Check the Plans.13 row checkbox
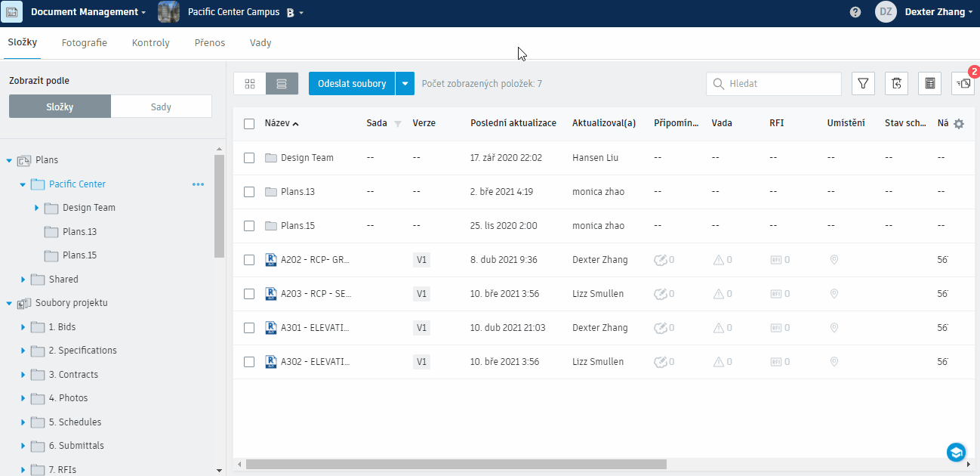The image size is (980, 476). [249, 192]
